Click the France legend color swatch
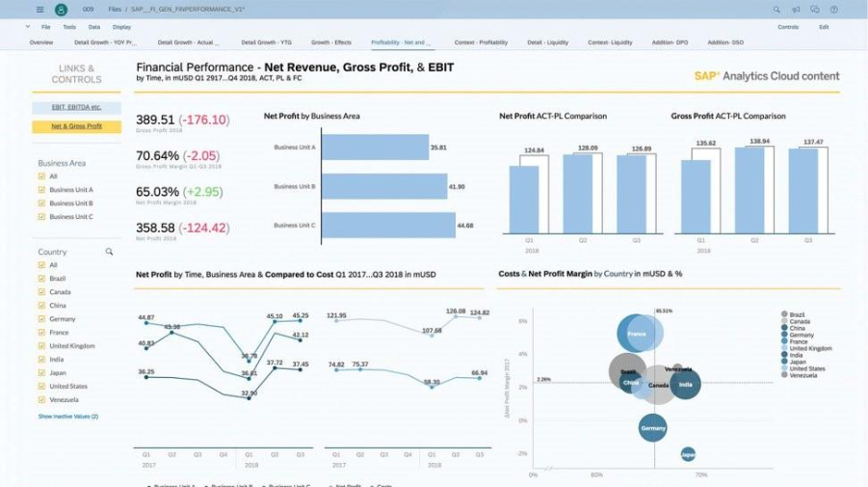The height and width of the screenshot is (487, 868). pyautogui.click(x=783, y=341)
